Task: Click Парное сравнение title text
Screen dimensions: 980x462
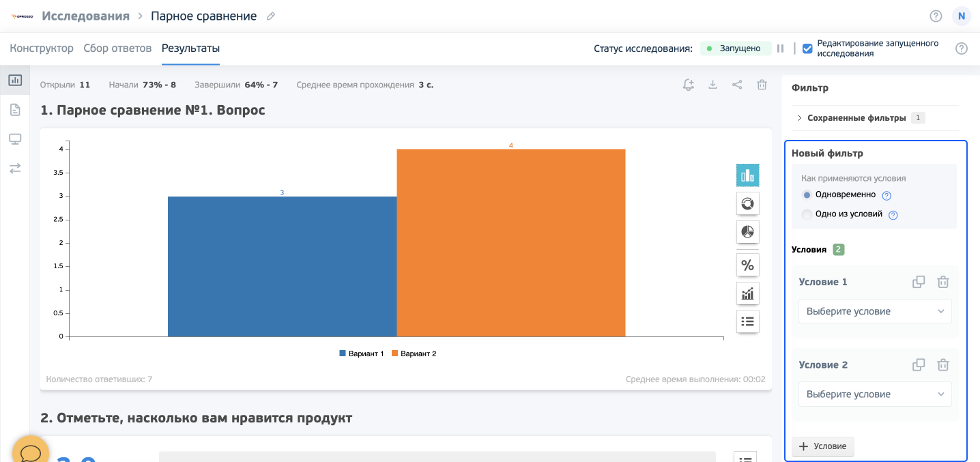Action: [203, 16]
